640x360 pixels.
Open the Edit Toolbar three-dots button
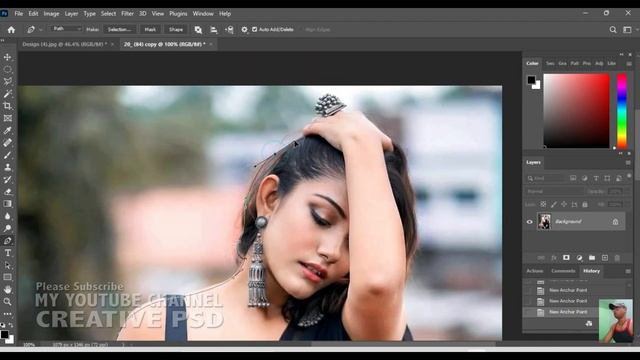(7, 314)
